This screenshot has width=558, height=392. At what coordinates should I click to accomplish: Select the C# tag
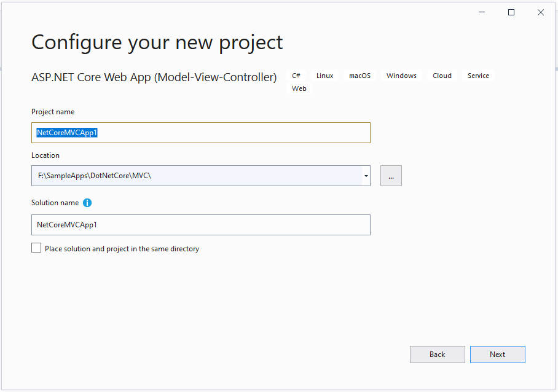point(296,76)
